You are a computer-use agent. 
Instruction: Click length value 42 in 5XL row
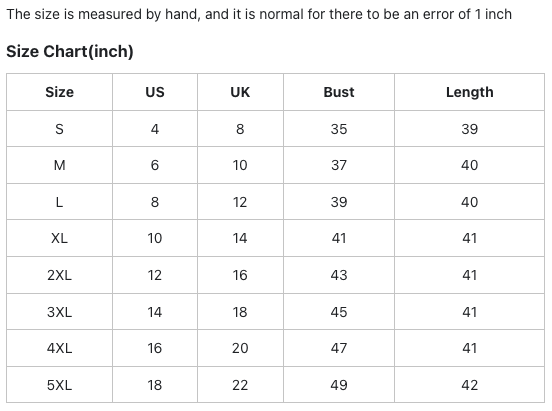pyautogui.click(x=470, y=385)
